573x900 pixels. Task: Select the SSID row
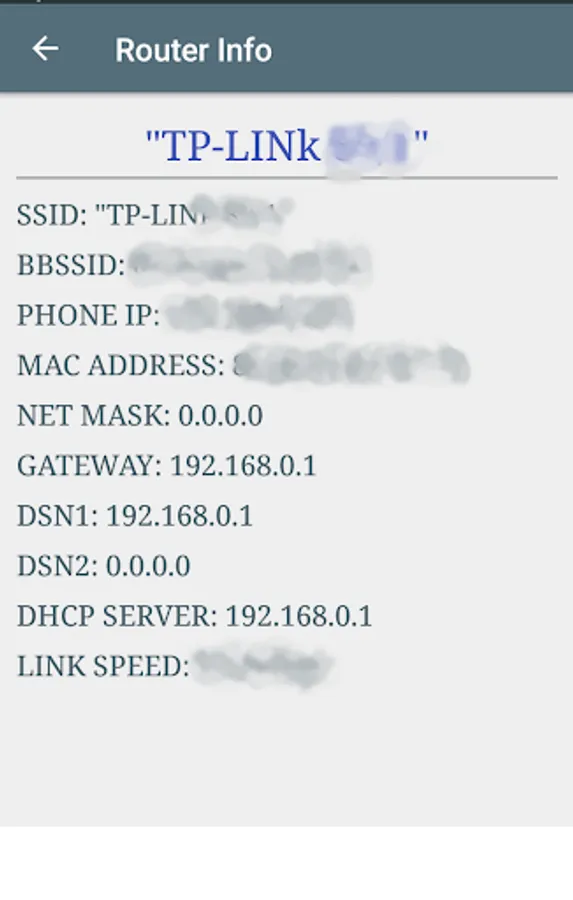[155, 215]
